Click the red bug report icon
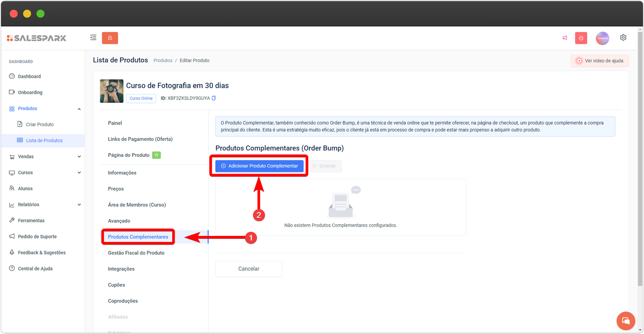Screen dimensions: 644x334 click(581, 38)
